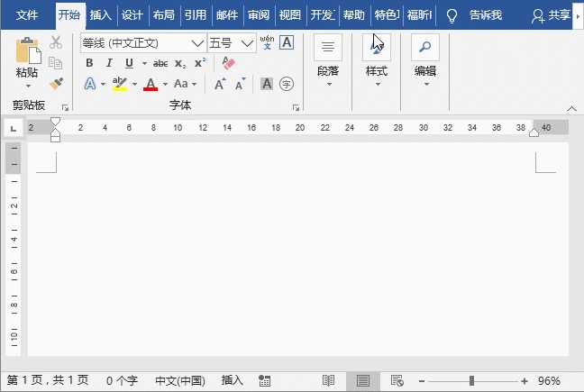Click the macro recording status icon
This screenshot has height=392, width=584.
[264, 381]
